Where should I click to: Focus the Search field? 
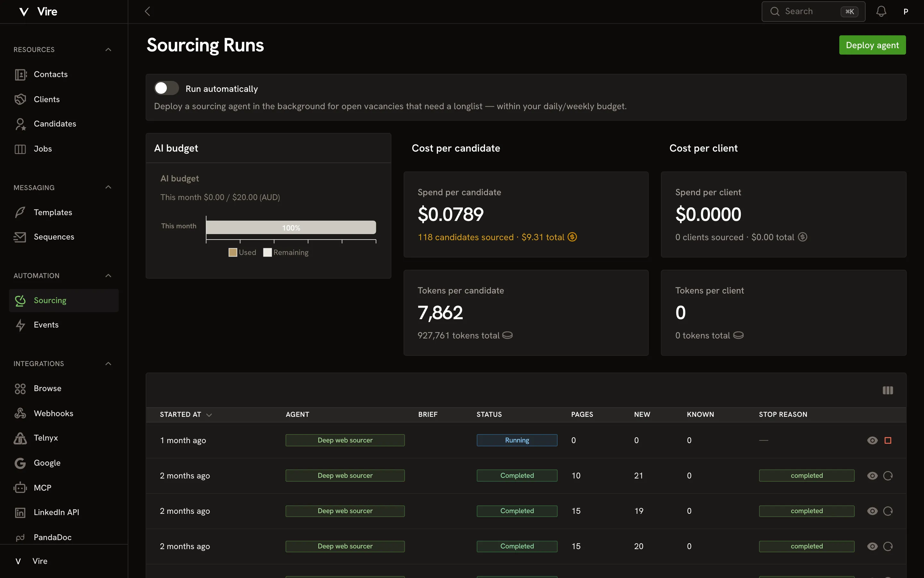813,12
